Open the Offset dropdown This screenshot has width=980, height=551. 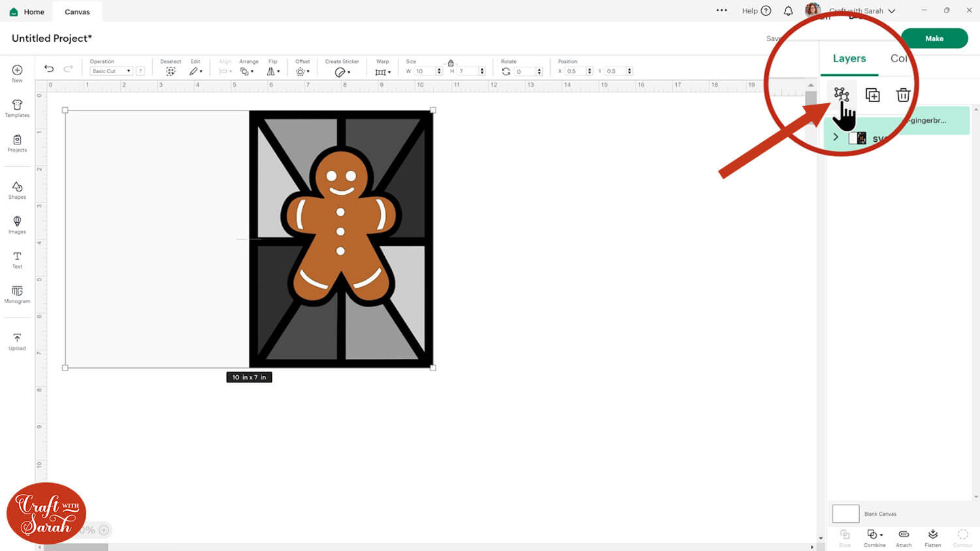click(302, 71)
